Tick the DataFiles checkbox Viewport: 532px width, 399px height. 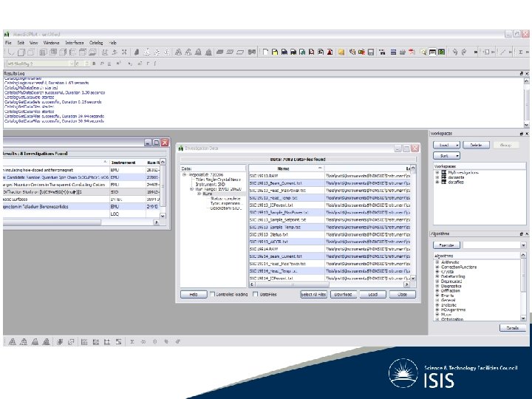click(x=256, y=294)
